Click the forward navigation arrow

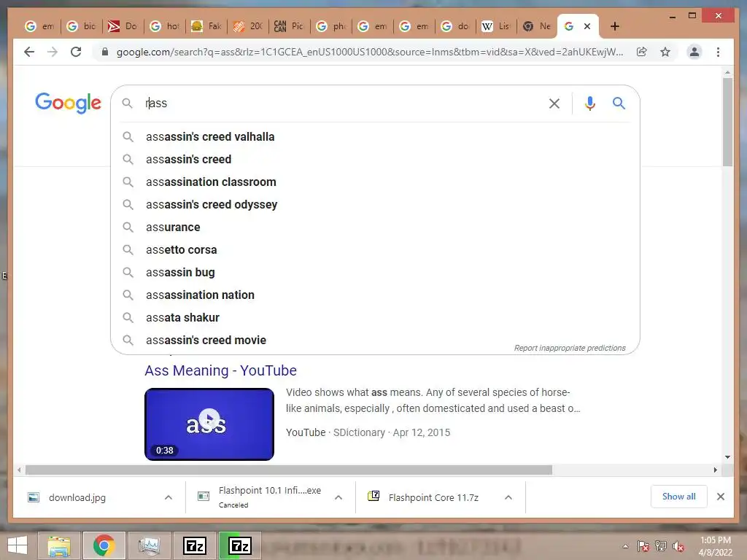pyautogui.click(x=53, y=52)
